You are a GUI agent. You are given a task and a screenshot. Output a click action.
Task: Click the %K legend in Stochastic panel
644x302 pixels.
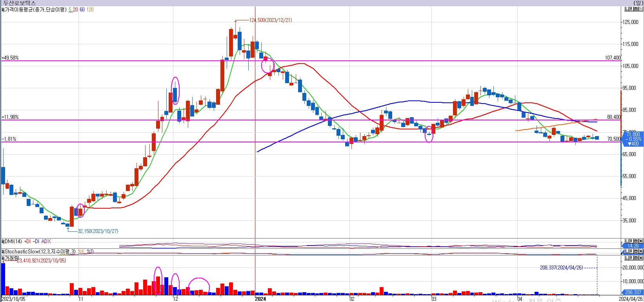coord(81,251)
